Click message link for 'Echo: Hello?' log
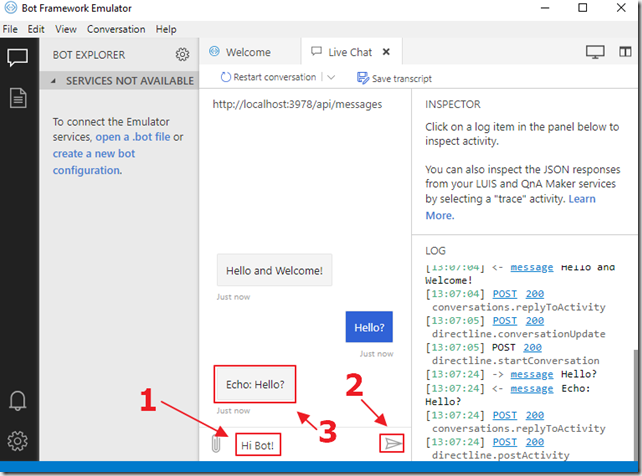642x476 pixels. pyautogui.click(x=531, y=388)
